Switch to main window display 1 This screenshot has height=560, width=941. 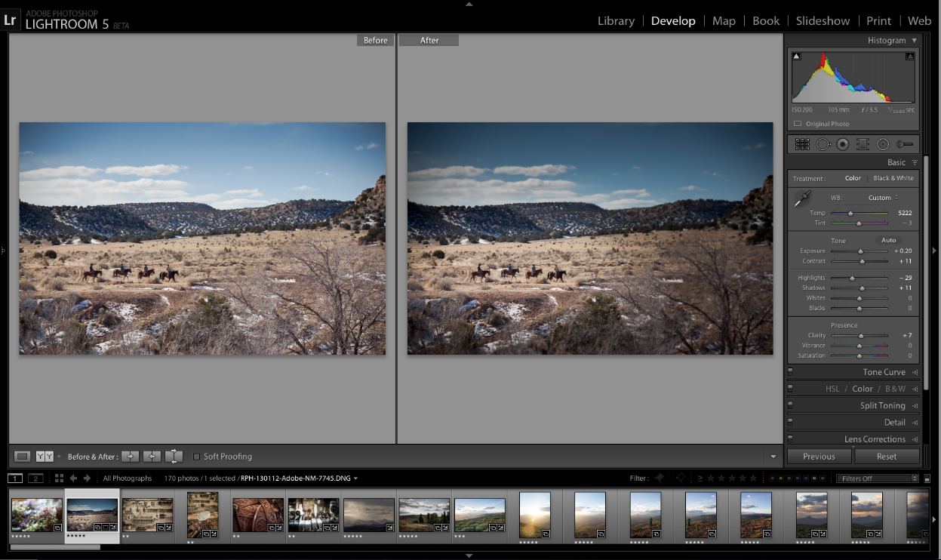coord(15,478)
